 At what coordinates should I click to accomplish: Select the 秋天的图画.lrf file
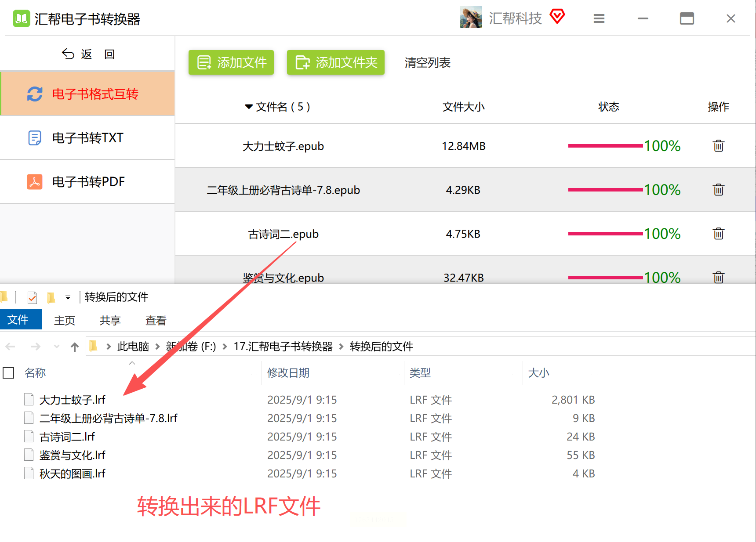tap(73, 473)
